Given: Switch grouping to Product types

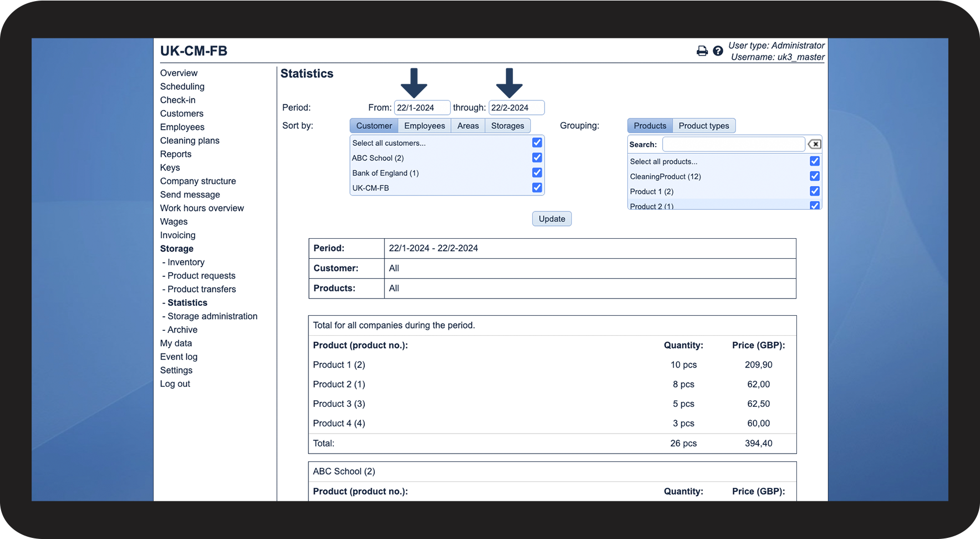Looking at the screenshot, I should (x=703, y=126).
